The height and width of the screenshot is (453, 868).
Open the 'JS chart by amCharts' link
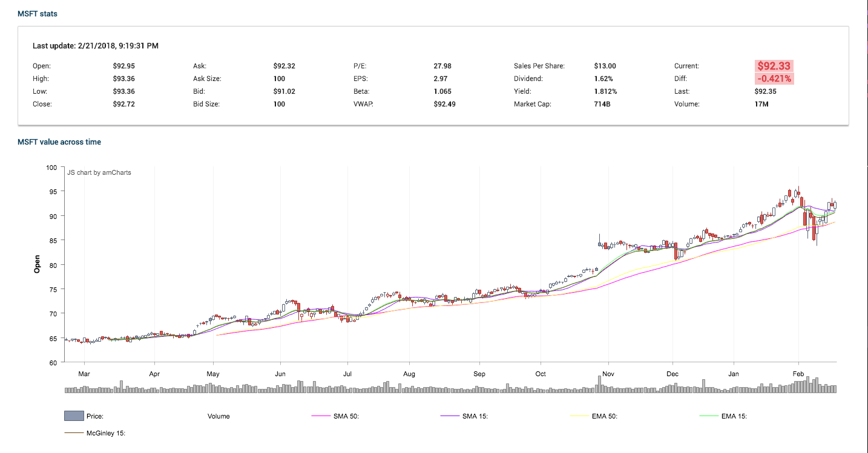click(x=99, y=172)
